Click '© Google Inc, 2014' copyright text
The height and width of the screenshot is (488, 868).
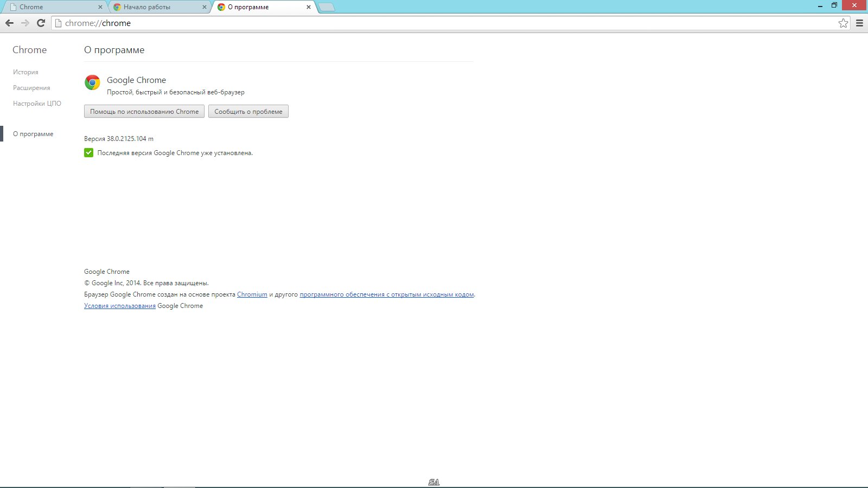pyautogui.click(x=112, y=283)
